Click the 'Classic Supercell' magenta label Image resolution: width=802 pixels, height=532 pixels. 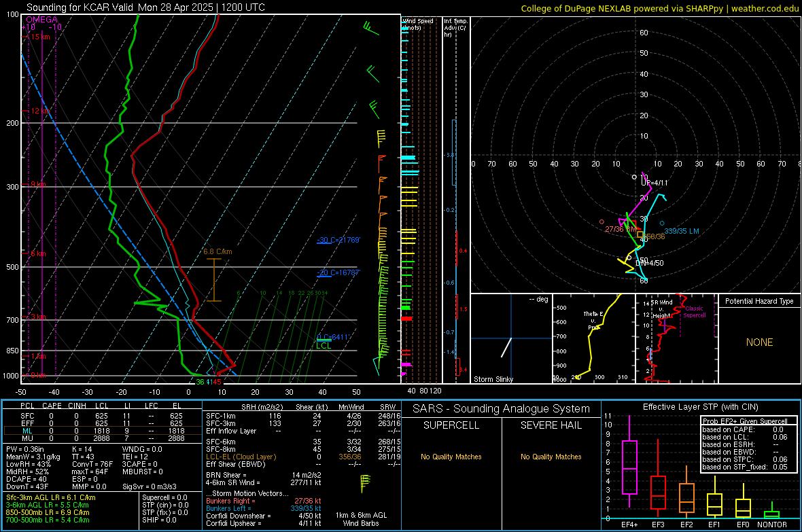point(694,312)
